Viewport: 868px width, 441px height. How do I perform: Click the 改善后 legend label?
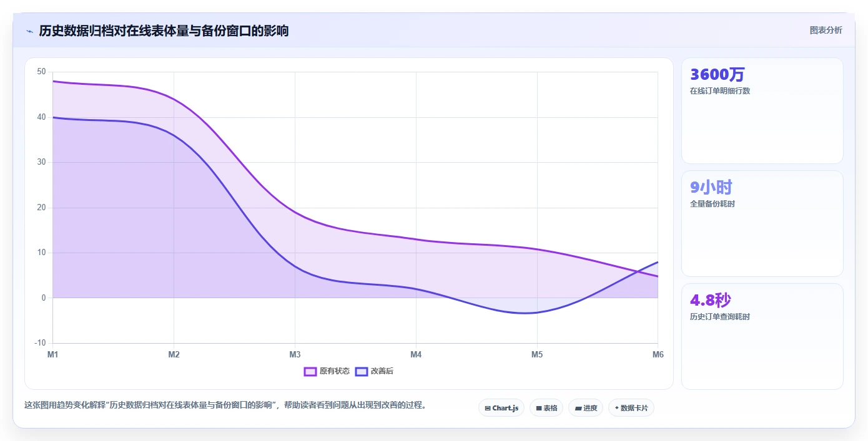[x=382, y=371]
